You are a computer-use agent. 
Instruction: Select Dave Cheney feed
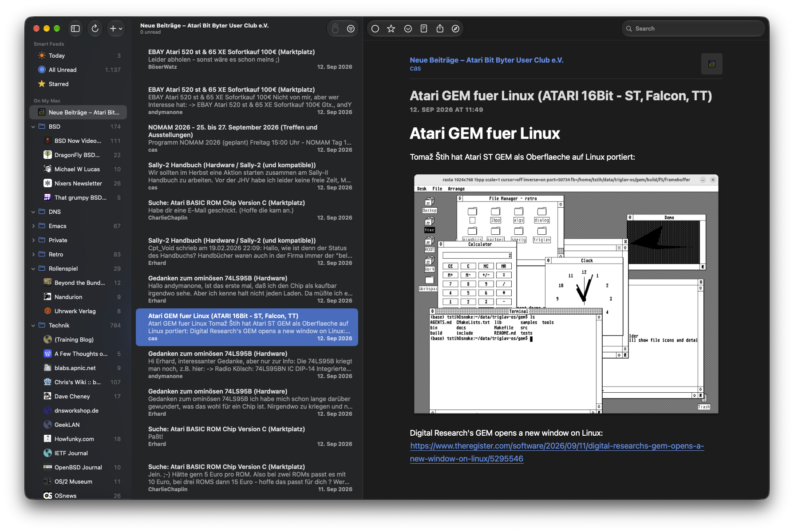[78, 396]
